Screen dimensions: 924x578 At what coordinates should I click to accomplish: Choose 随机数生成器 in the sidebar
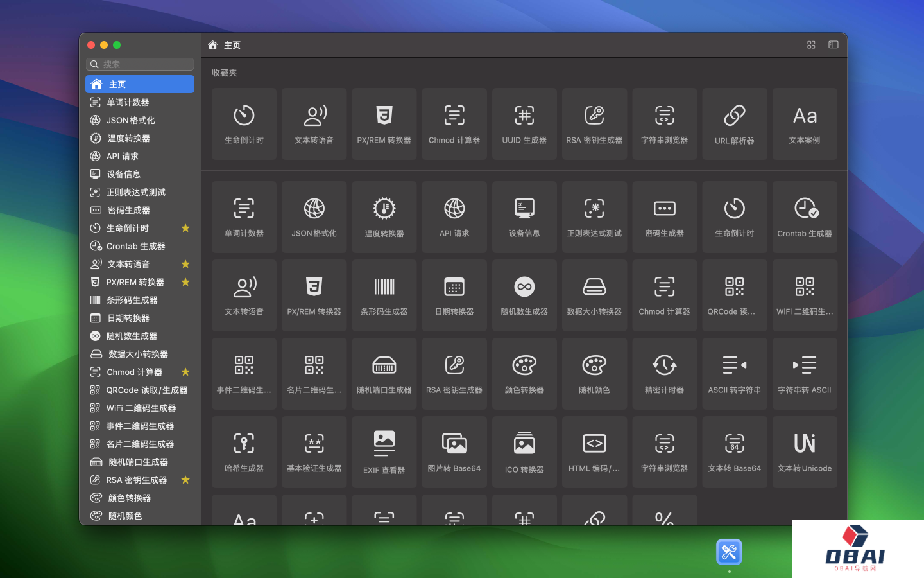coord(140,336)
